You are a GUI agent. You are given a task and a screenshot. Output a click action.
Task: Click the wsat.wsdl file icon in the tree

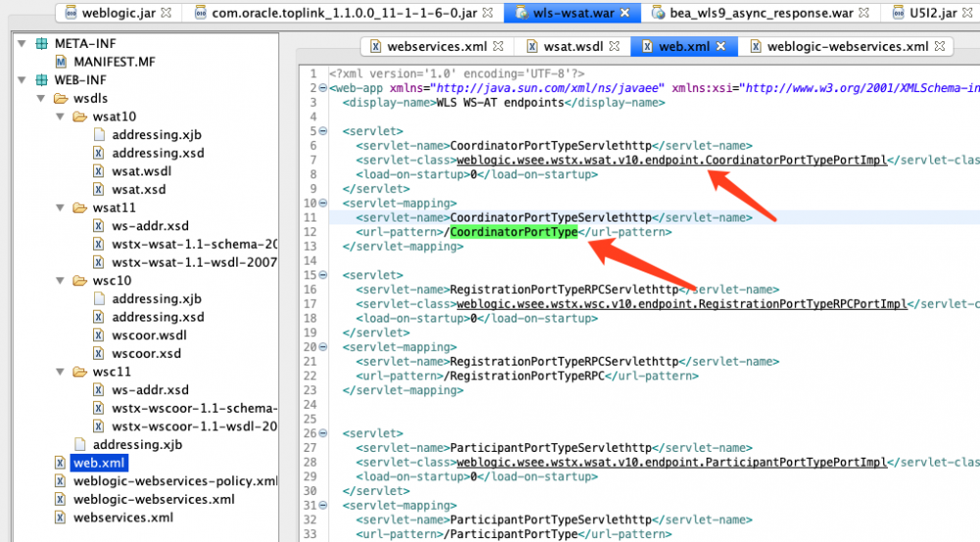[99, 172]
